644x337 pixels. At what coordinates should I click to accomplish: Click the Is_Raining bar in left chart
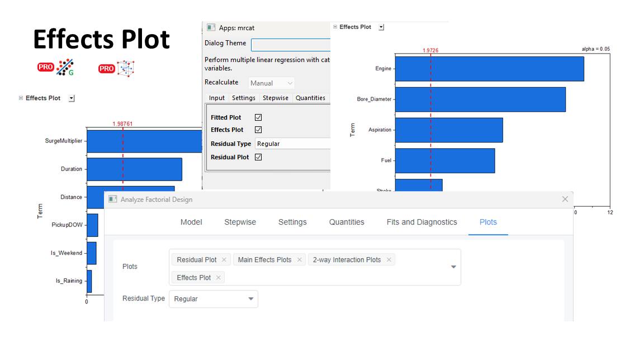coord(89,281)
